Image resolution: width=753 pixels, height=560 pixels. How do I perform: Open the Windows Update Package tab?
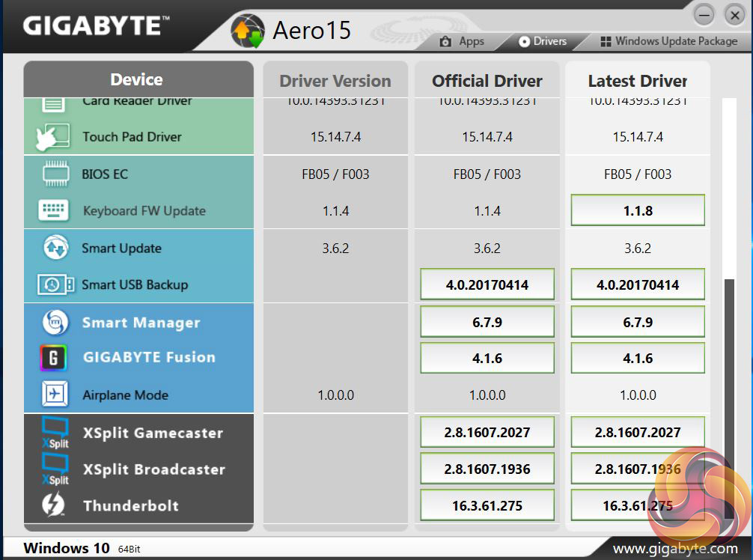tap(668, 41)
